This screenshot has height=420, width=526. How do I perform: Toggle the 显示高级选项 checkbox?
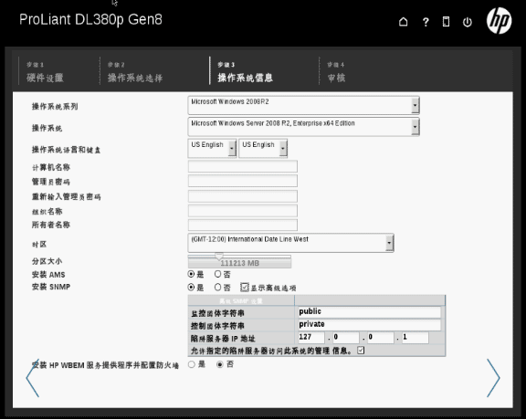(245, 288)
